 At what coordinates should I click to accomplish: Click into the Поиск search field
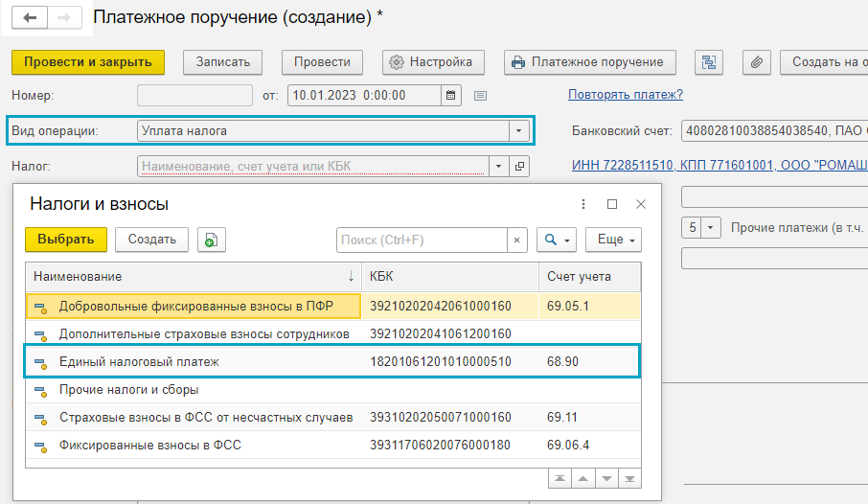point(420,240)
